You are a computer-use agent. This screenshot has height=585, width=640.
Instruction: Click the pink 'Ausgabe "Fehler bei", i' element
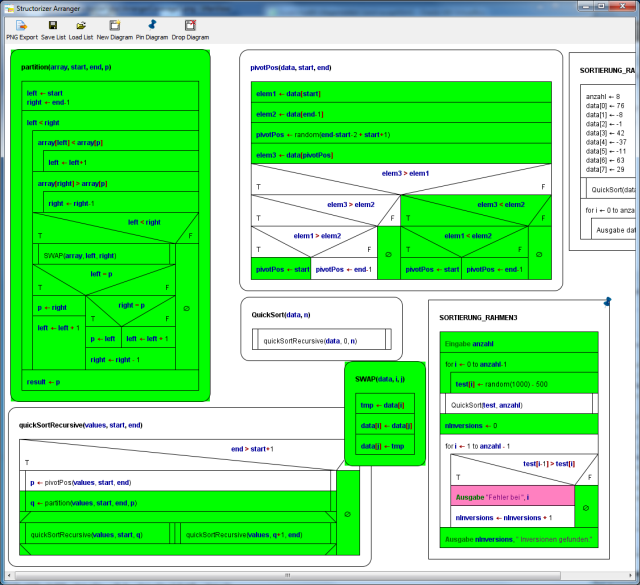pos(512,496)
